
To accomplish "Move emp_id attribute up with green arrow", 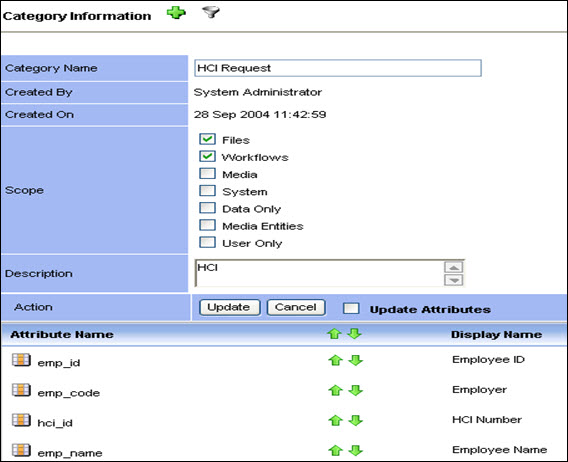I will click(x=335, y=360).
